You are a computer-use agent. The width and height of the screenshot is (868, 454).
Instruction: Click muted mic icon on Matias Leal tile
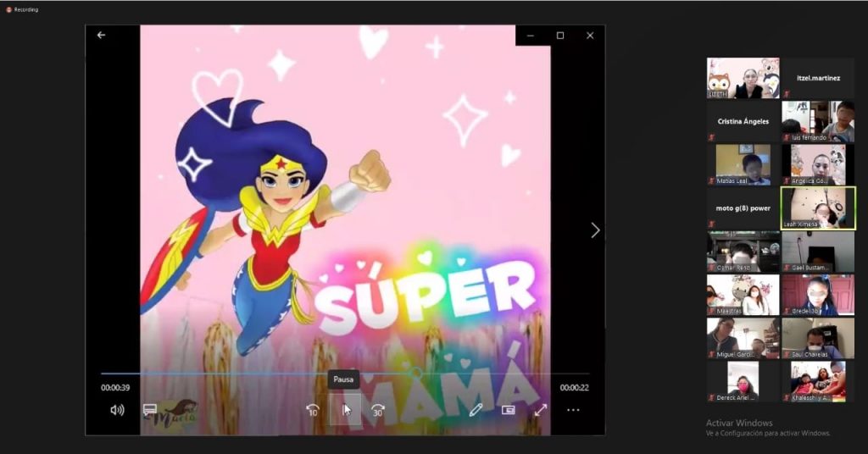tap(711, 180)
